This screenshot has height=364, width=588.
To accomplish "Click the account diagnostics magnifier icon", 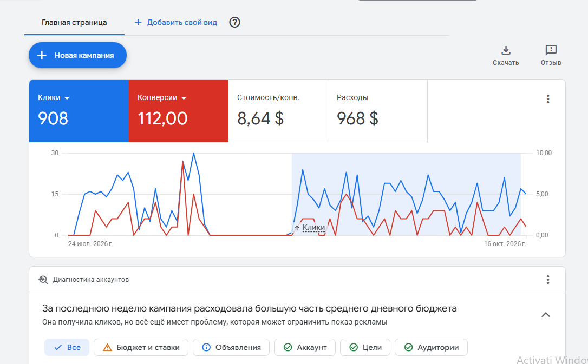I will (43, 280).
